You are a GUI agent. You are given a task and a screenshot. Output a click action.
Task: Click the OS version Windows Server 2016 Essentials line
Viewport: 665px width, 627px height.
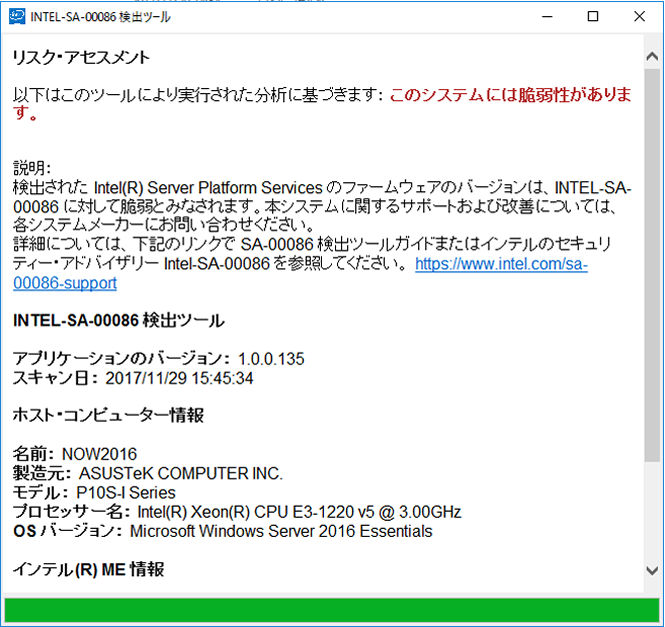click(223, 531)
